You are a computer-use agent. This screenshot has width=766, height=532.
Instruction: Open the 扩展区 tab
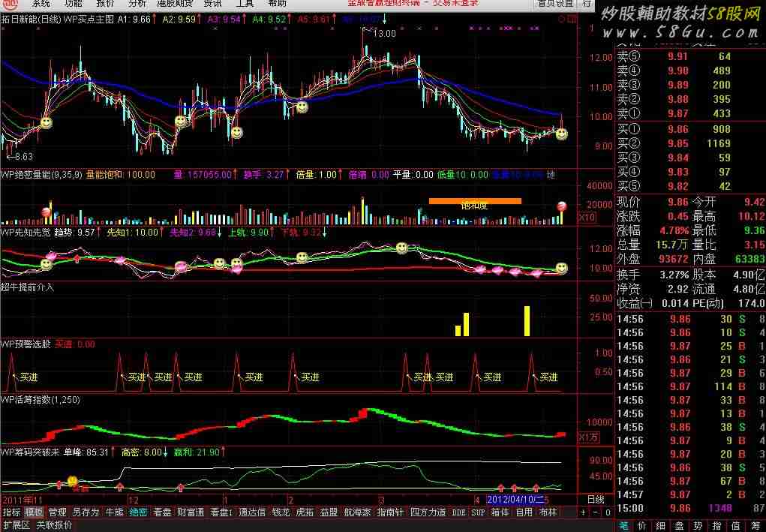(17, 525)
